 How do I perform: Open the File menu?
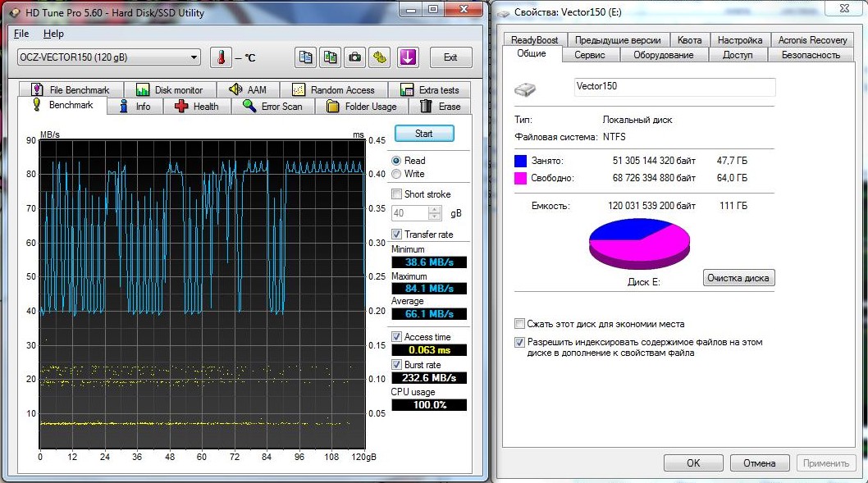coord(21,34)
